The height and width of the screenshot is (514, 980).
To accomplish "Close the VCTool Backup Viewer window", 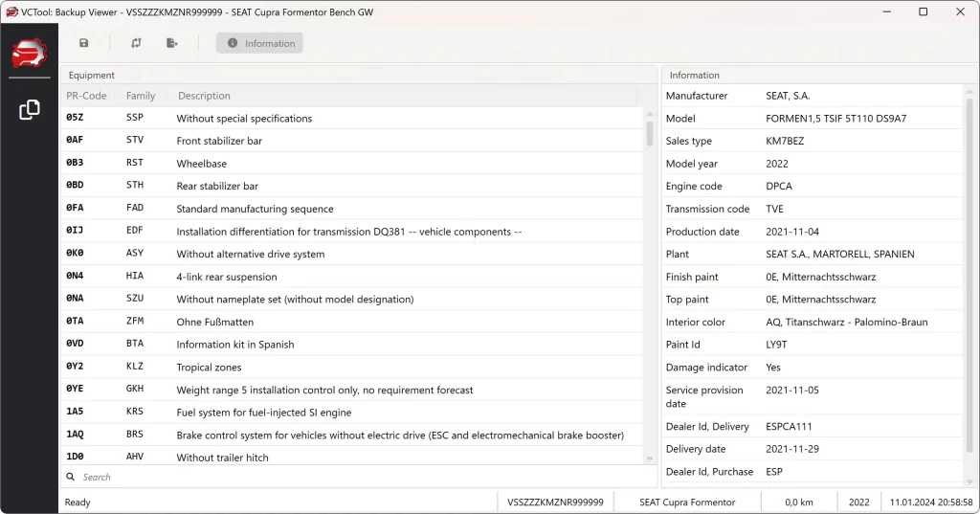I will pos(960,11).
